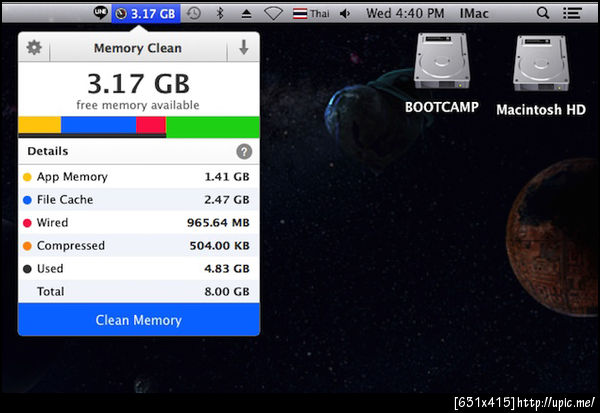Viewport: 600px width, 413px height.
Task: Open the Details help question mark
Action: coord(244,152)
